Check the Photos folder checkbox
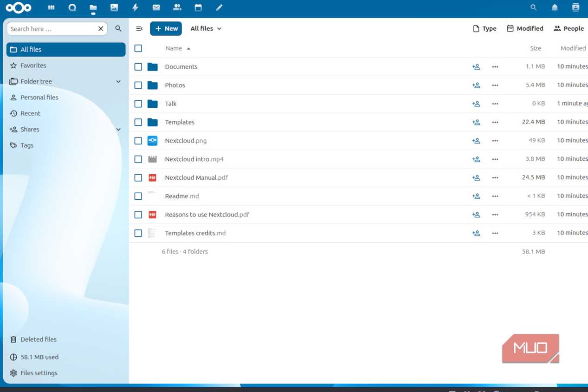The width and height of the screenshot is (588, 392). 138,85
